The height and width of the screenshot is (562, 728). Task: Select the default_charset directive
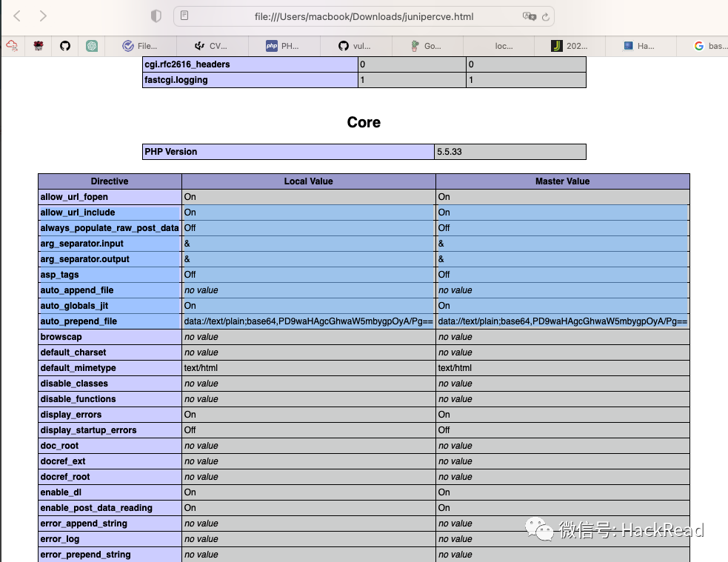[x=73, y=352]
